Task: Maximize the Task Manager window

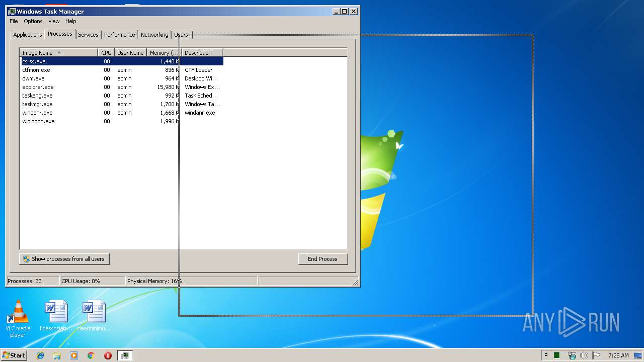Action: click(345, 11)
